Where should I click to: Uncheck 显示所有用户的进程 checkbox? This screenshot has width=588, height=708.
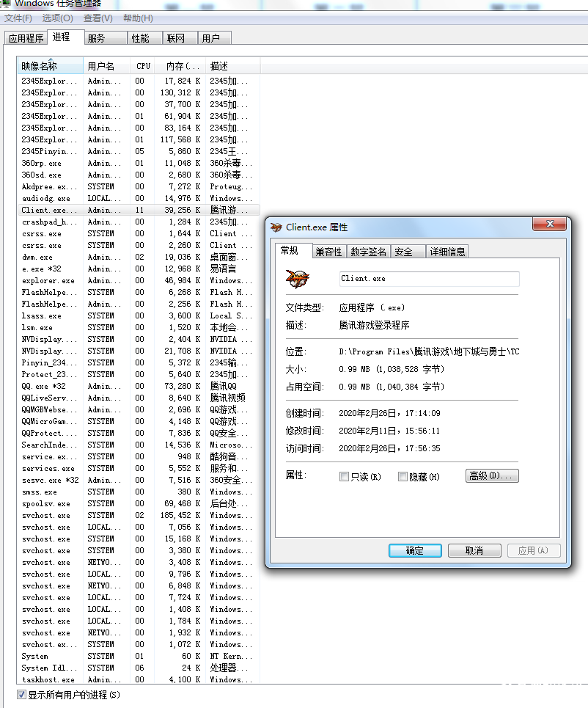(x=21, y=694)
